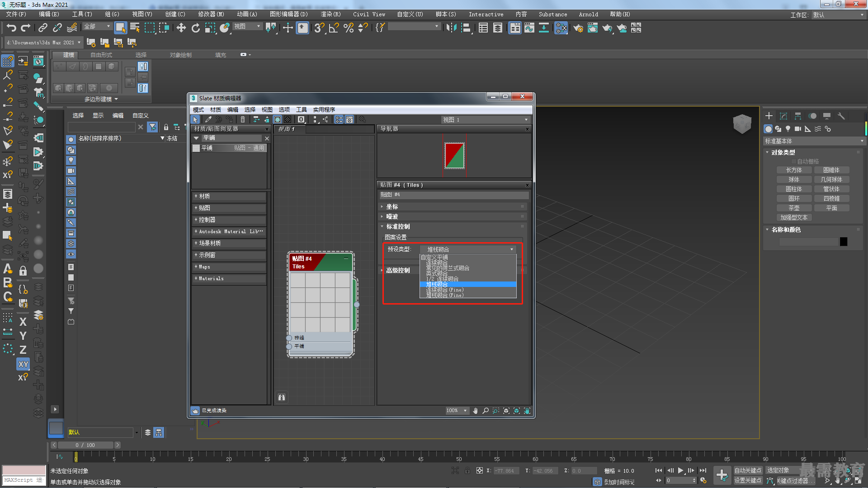This screenshot has width=868, height=488.
Task: Create a 长方体 box primitive
Action: [x=794, y=170]
